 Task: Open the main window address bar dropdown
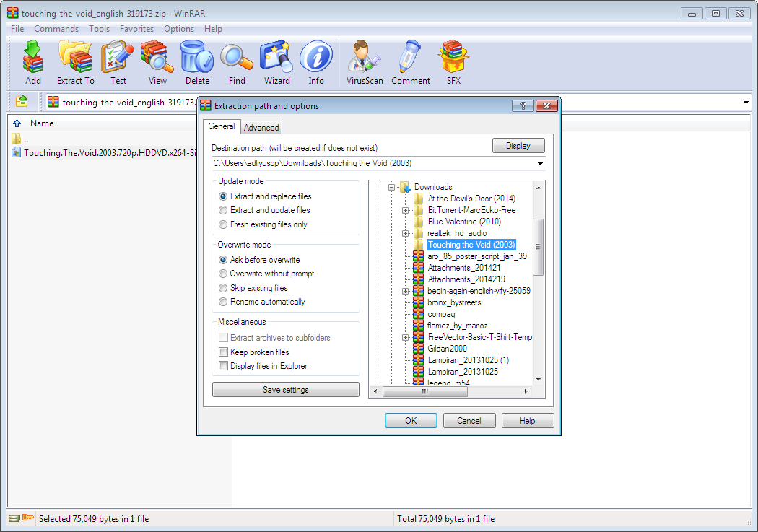coord(746,103)
